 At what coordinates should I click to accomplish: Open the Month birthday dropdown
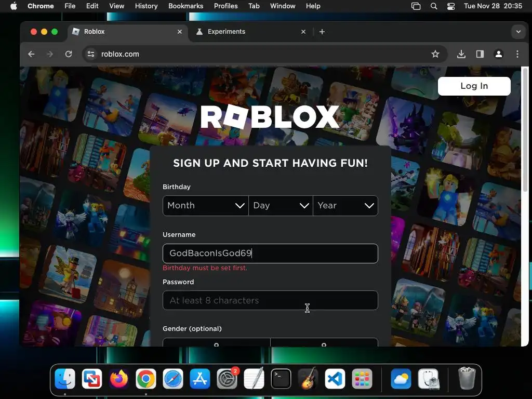206,206
